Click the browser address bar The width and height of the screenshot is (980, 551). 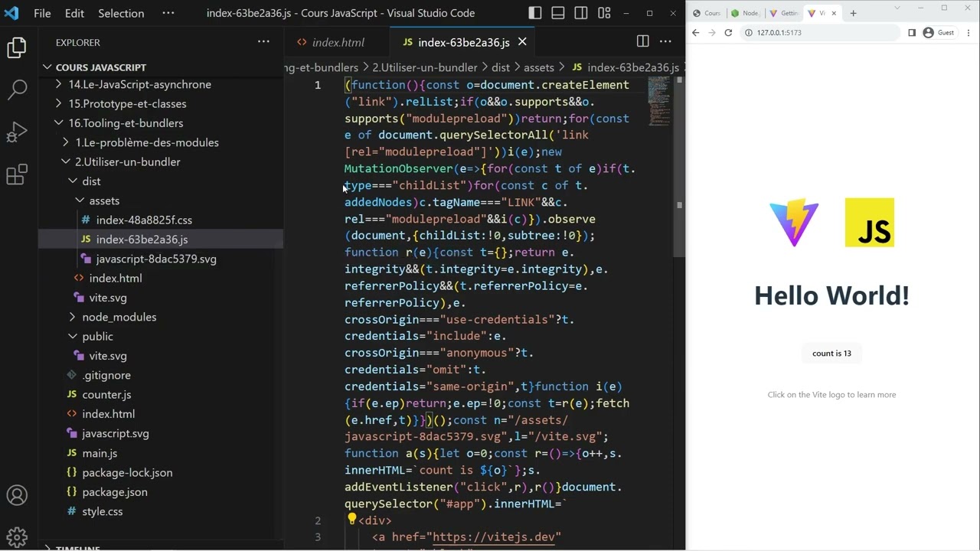click(x=819, y=33)
